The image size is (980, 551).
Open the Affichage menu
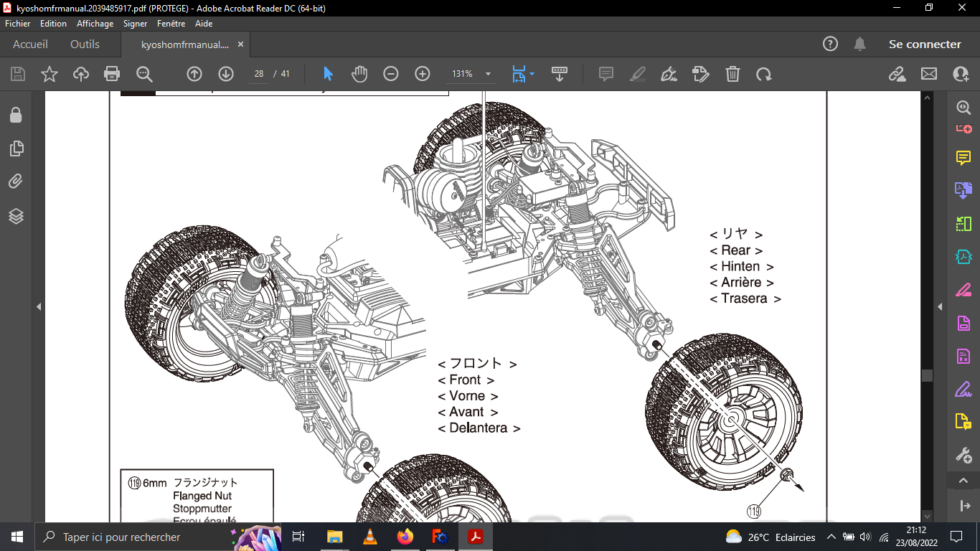coord(95,24)
